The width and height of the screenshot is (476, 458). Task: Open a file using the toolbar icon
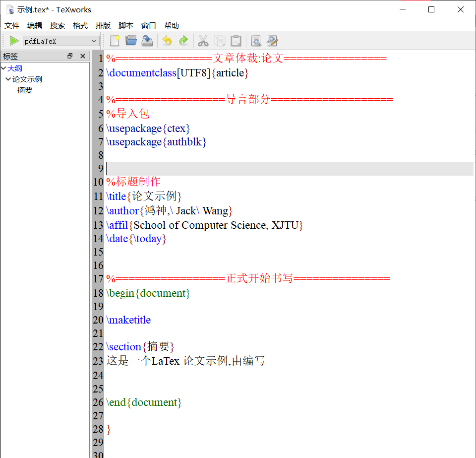(x=131, y=41)
